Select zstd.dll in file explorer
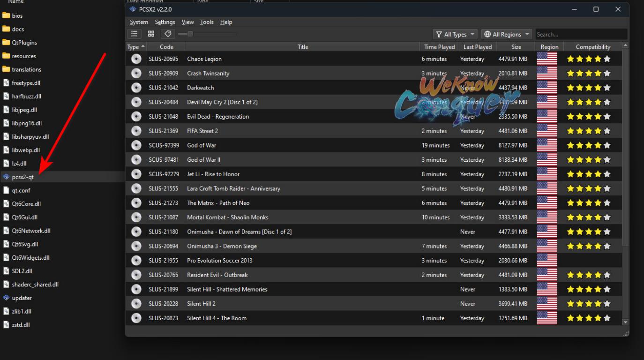Screen dimensions: 644x360 pyautogui.click(x=16, y=325)
